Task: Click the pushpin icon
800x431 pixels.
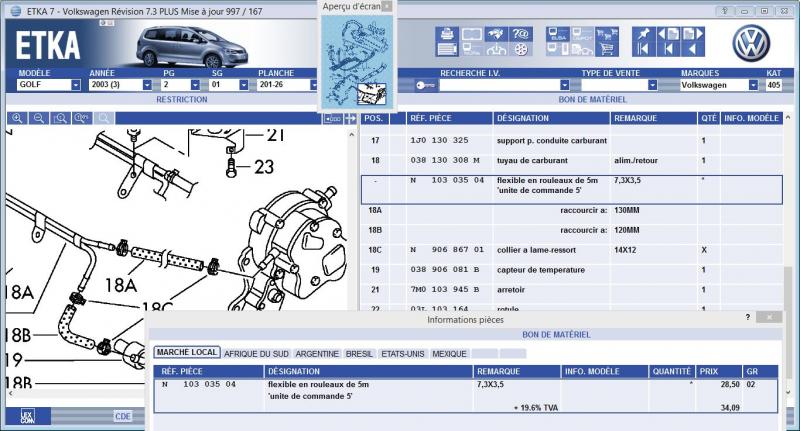Action: coord(643,34)
